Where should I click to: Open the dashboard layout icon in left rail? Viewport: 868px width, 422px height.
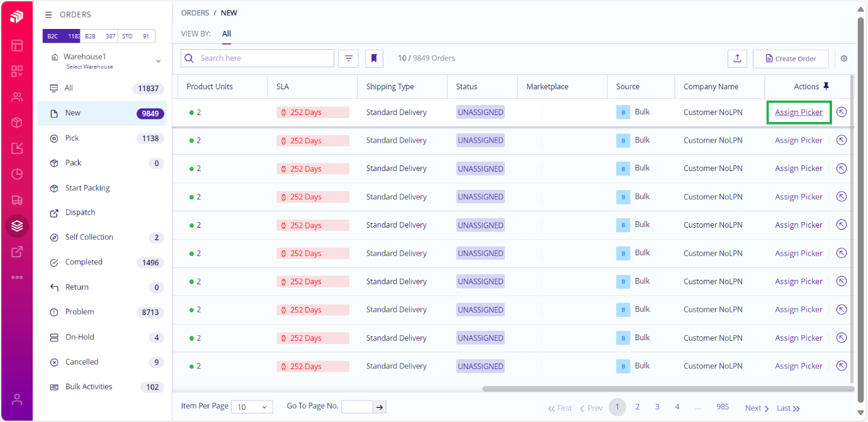pos(17,45)
